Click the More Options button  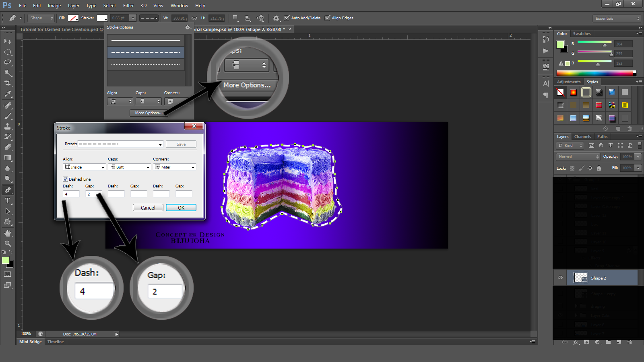click(x=148, y=113)
